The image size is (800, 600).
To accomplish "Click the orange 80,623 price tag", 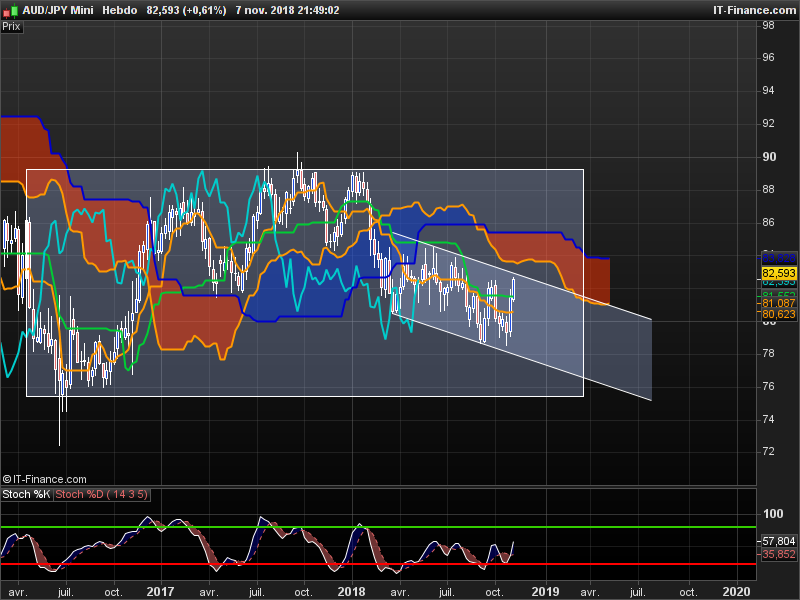I will pyautogui.click(x=779, y=314).
